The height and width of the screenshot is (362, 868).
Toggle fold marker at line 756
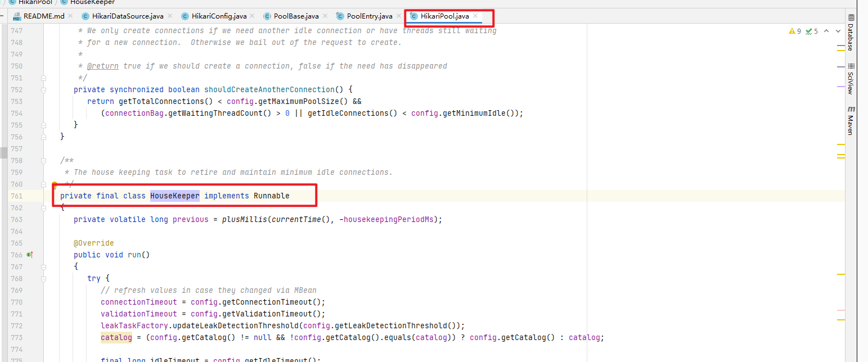coord(43,137)
